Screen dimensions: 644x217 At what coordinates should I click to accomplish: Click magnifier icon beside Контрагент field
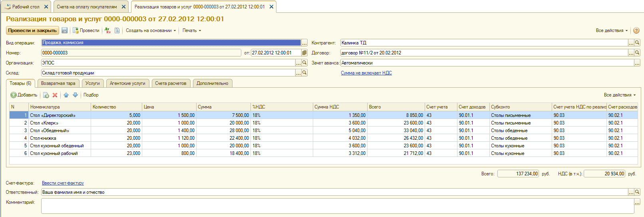(637, 42)
